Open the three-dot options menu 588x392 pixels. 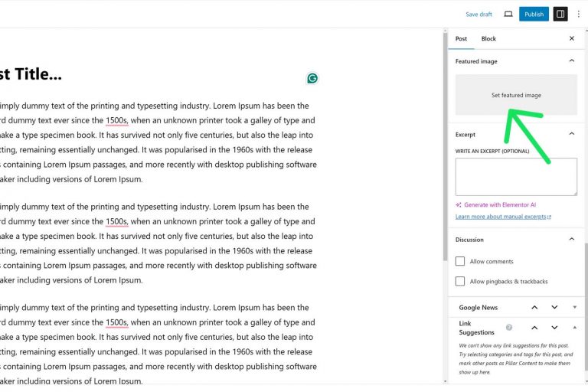pos(578,14)
